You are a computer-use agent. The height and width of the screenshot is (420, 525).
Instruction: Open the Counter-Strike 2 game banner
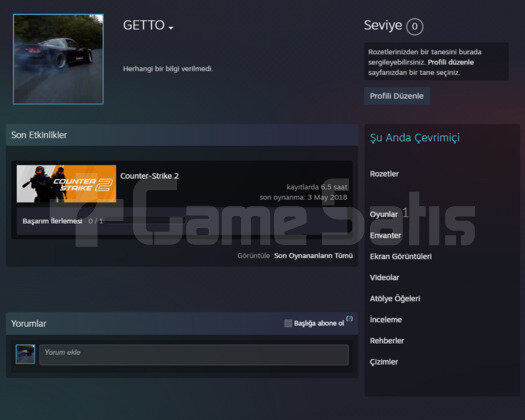click(x=66, y=184)
